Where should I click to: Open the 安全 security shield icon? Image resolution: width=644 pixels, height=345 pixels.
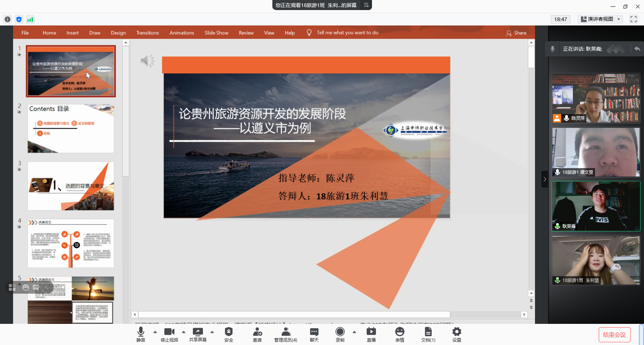pos(228,334)
